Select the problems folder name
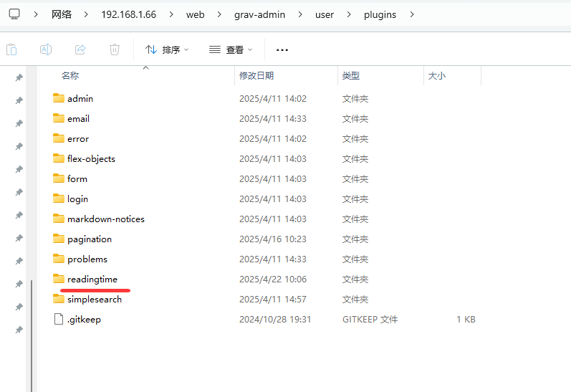The height and width of the screenshot is (392, 571). click(87, 259)
